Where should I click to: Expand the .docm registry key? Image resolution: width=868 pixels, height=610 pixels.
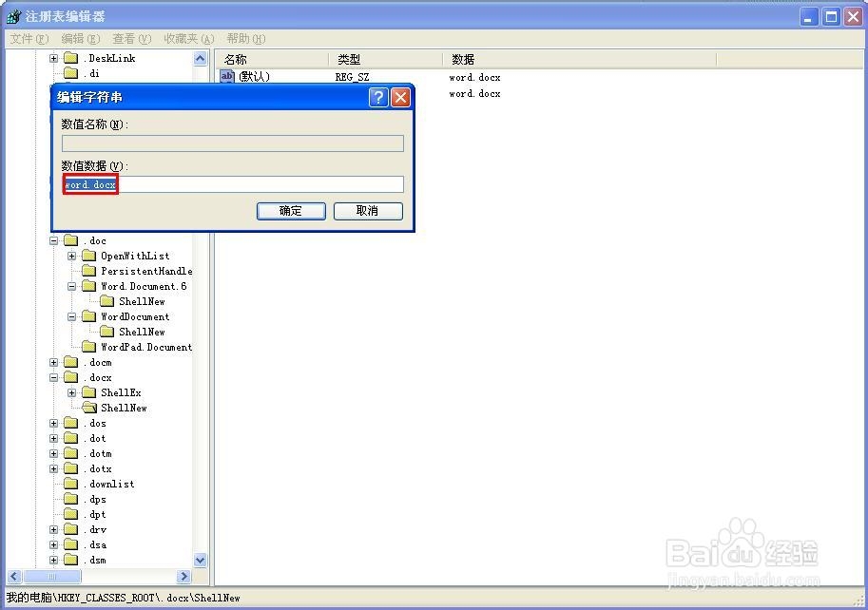[53, 362]
